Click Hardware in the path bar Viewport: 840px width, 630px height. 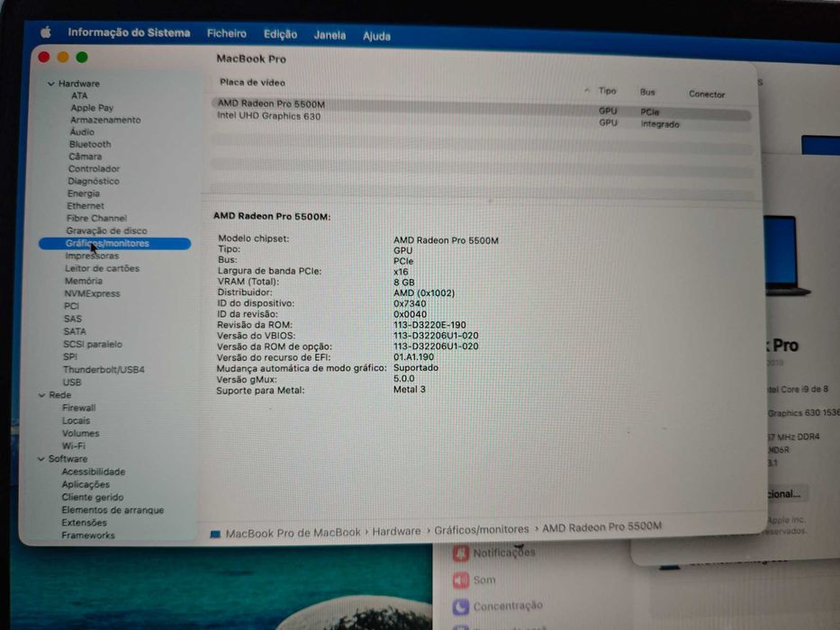coord(396,531)
